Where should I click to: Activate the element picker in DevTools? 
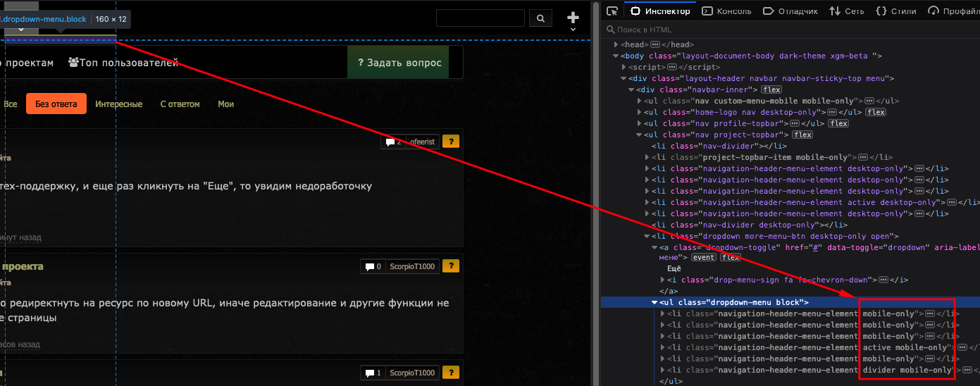coord(612,11)
